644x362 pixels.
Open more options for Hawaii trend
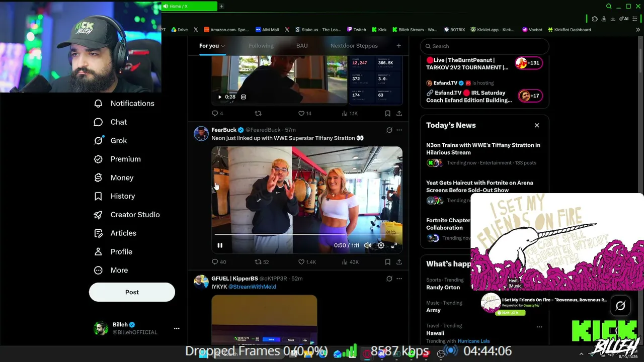(539, 327)
